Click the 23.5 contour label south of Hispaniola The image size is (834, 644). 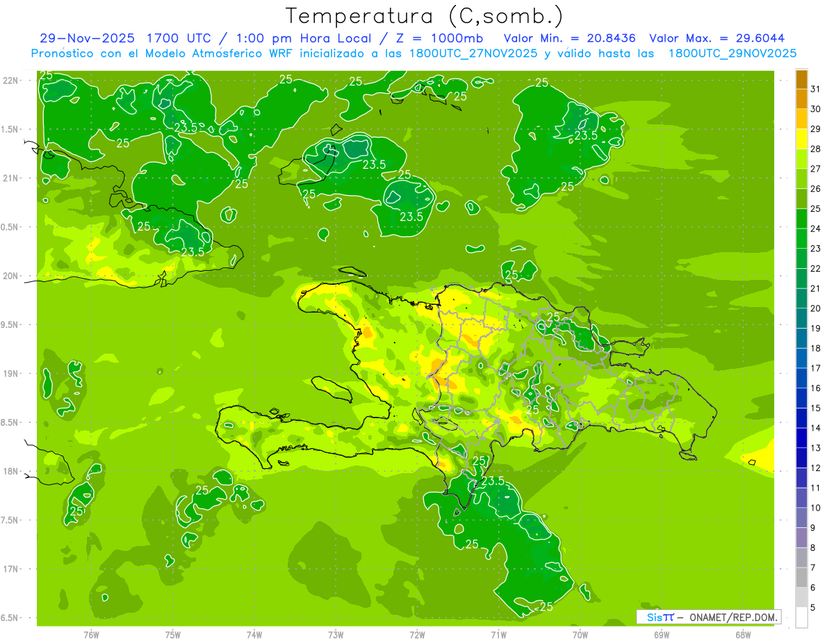tap(492, 481)
